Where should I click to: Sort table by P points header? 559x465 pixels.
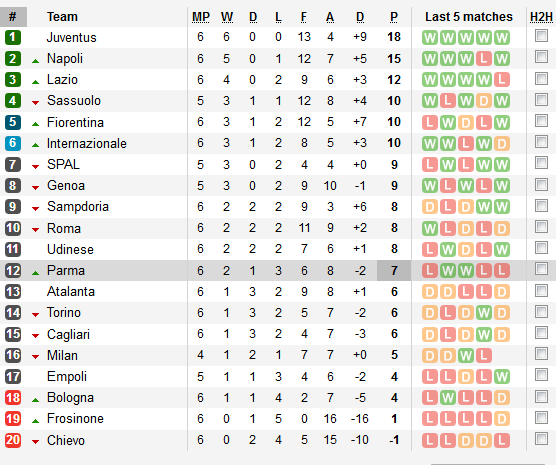[394, 17]
